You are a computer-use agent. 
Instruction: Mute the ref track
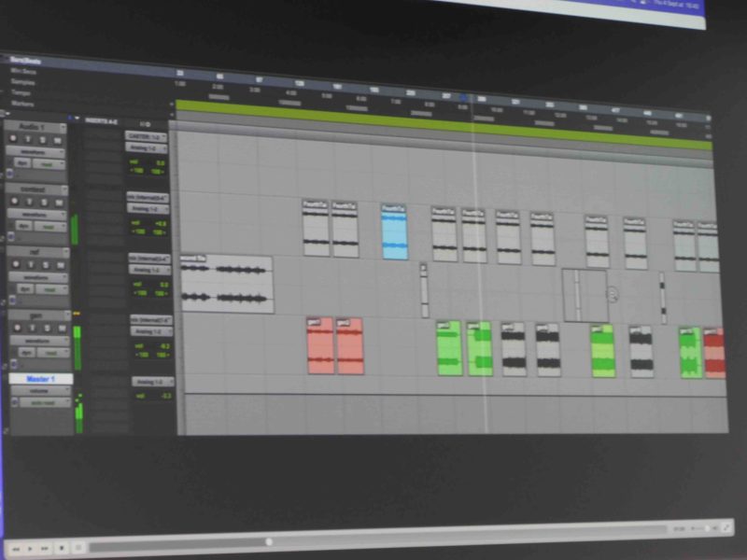(58, 265)
